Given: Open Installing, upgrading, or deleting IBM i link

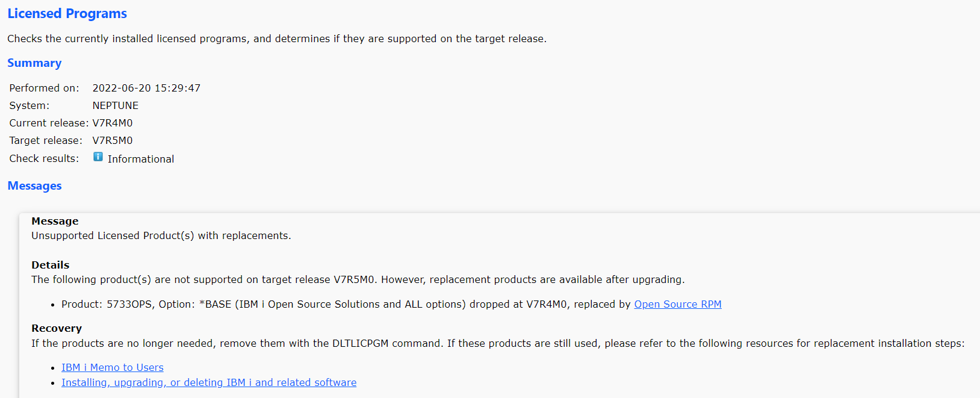Looking at the screenshot, I should [x=209, y=382].
